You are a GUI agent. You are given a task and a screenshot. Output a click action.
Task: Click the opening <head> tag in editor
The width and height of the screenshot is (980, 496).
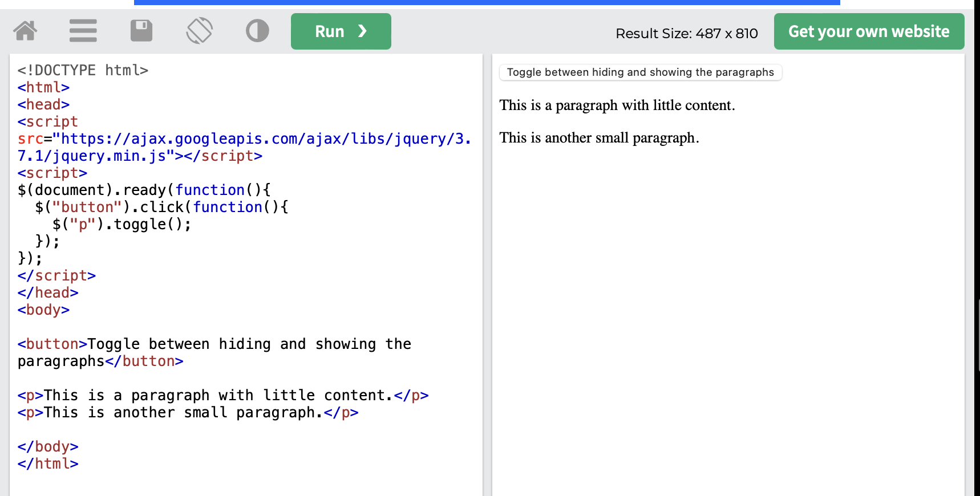43,104
